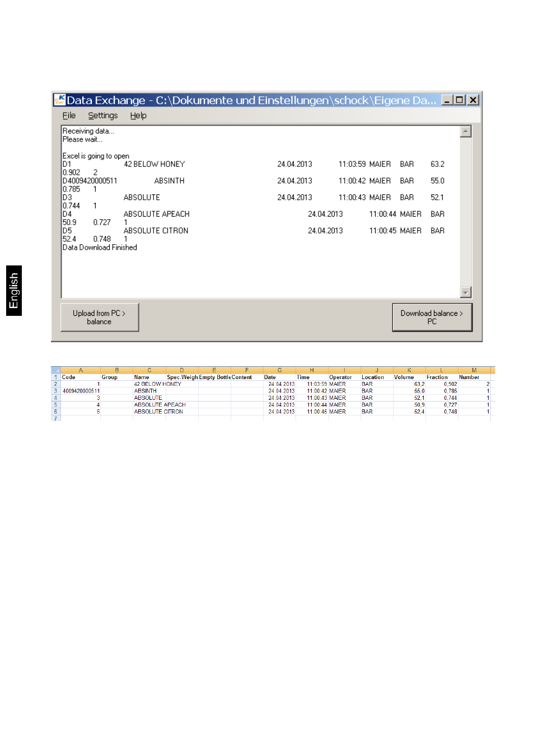Click the Data Exchange app icon in title bar

(59, 100)
